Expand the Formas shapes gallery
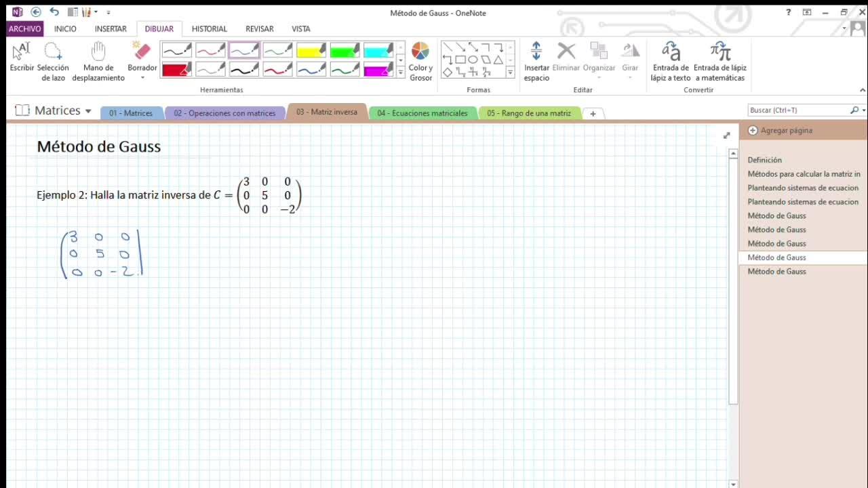Viewport: 868px width, 488px height. [511, 72]
